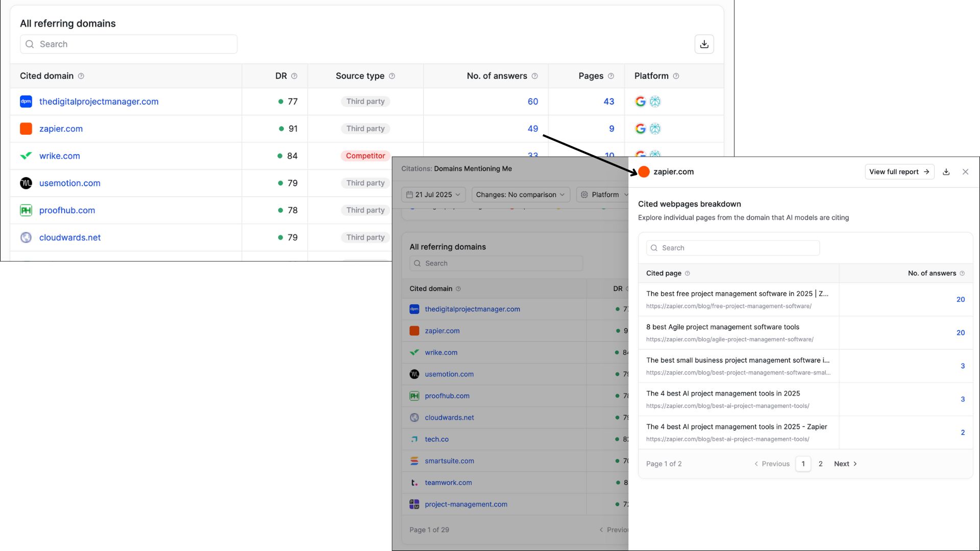Select page 1 in panel pagination
This screenshot has height=551, width=980.
click(x=803, y=464)
